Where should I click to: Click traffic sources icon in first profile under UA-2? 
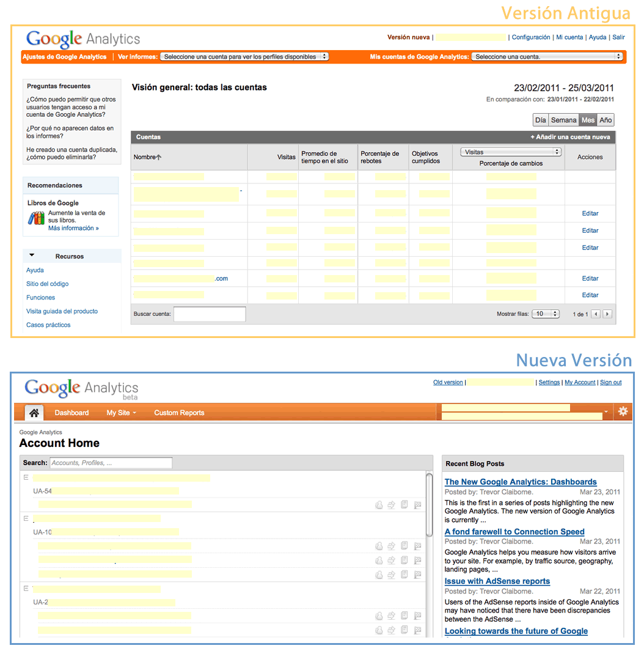coord(391,616)
